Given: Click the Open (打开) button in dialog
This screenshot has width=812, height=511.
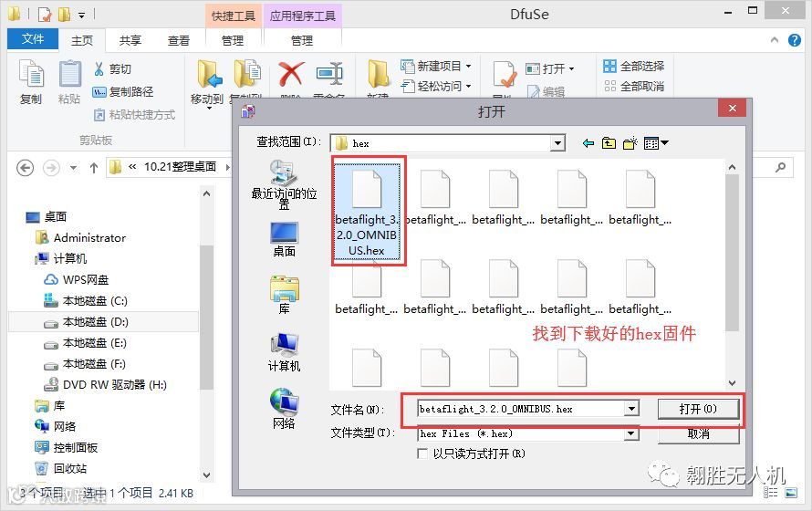Looking at the screenshot, I should (x=698, y=409).
